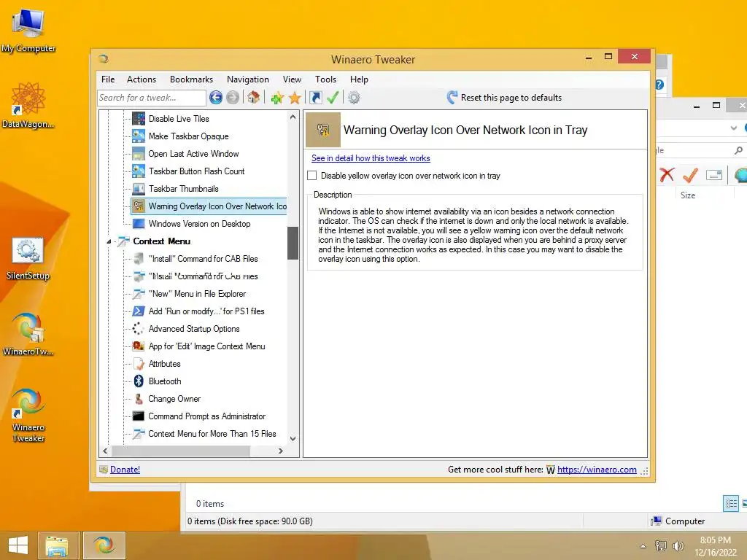747x560 pixels.
Task: Click the create shortcut arrow icon
Action: (x=315, y=98)
